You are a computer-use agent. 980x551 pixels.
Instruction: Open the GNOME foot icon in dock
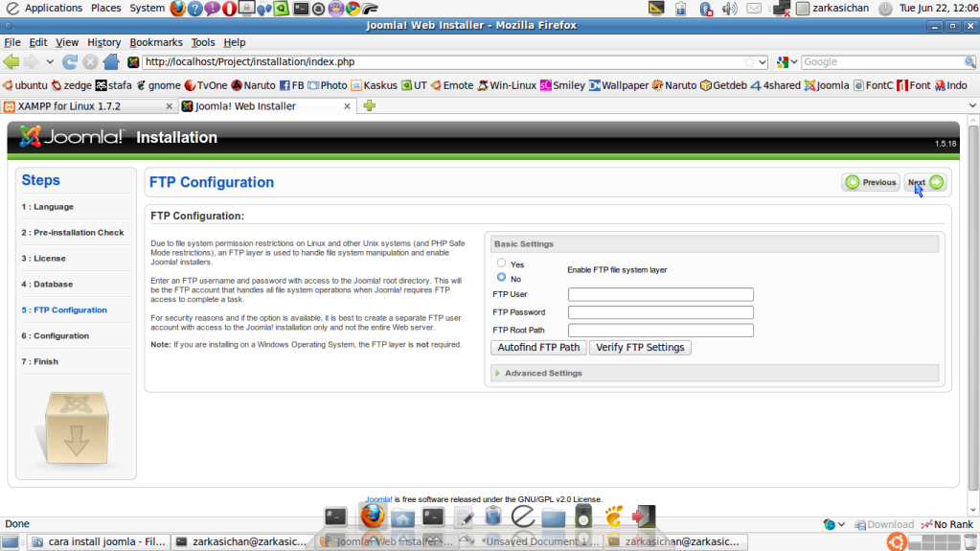click(x=614, y=516)
